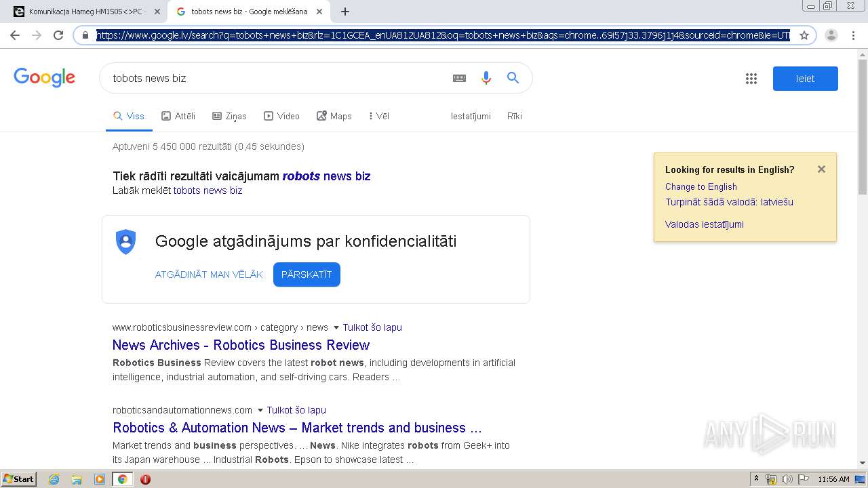Click the privacy reminder shield icon
The height and width of the screenshot is (488, 868).
(126, 242)
